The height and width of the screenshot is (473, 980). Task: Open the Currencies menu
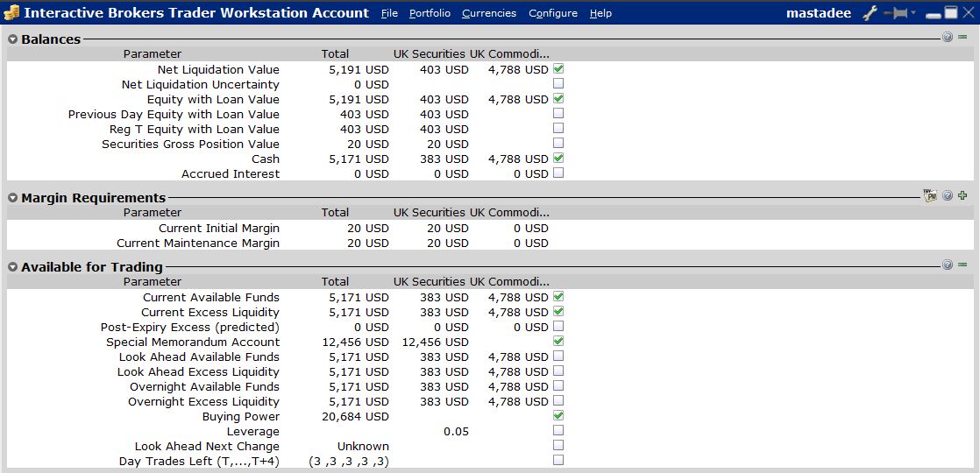(489, 13)
